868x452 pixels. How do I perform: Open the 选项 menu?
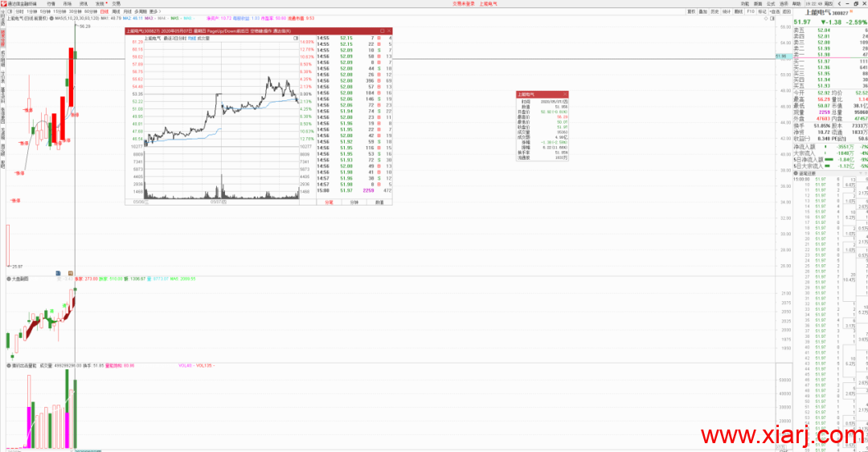(x=784, y=3)
